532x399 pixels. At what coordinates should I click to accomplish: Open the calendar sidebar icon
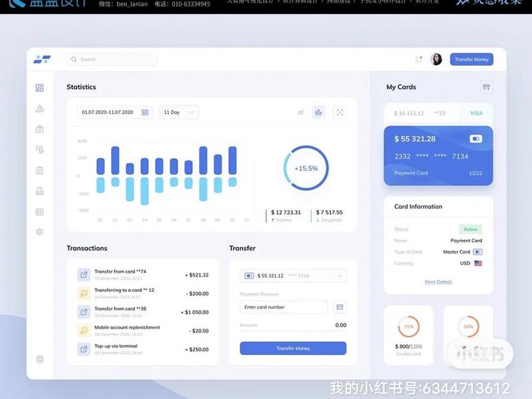(40, 211)
